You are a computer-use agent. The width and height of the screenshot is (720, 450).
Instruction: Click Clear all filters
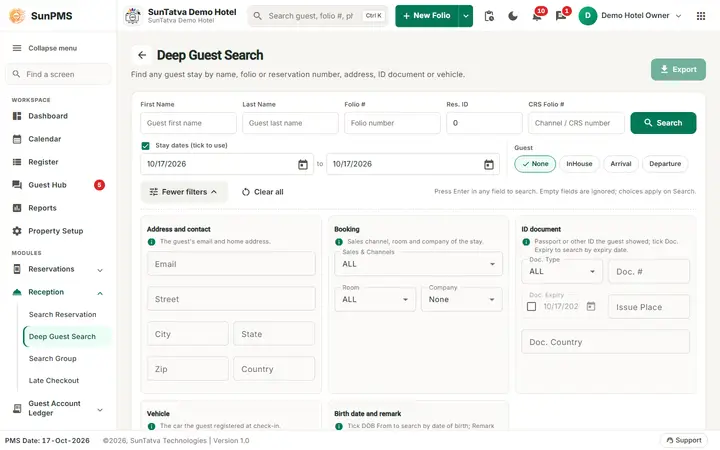263,192
